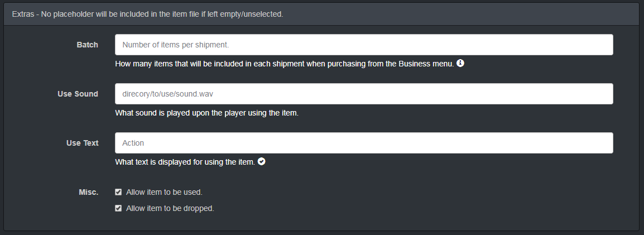Viewport: 644px width, 235px height.
Task: Click the 'Allow item to be used.' label text
Action: [164, 192]
